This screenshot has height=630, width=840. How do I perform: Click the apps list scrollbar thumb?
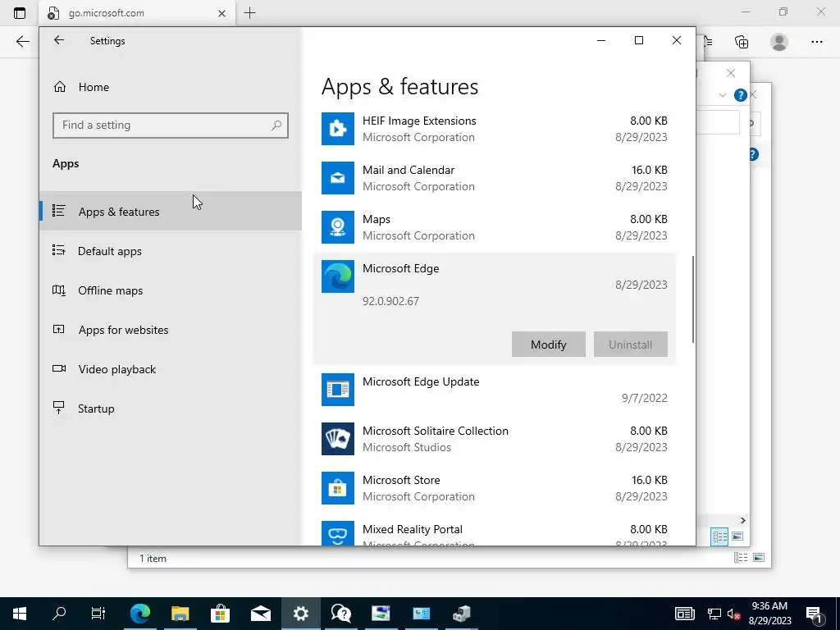pos(692,299)
